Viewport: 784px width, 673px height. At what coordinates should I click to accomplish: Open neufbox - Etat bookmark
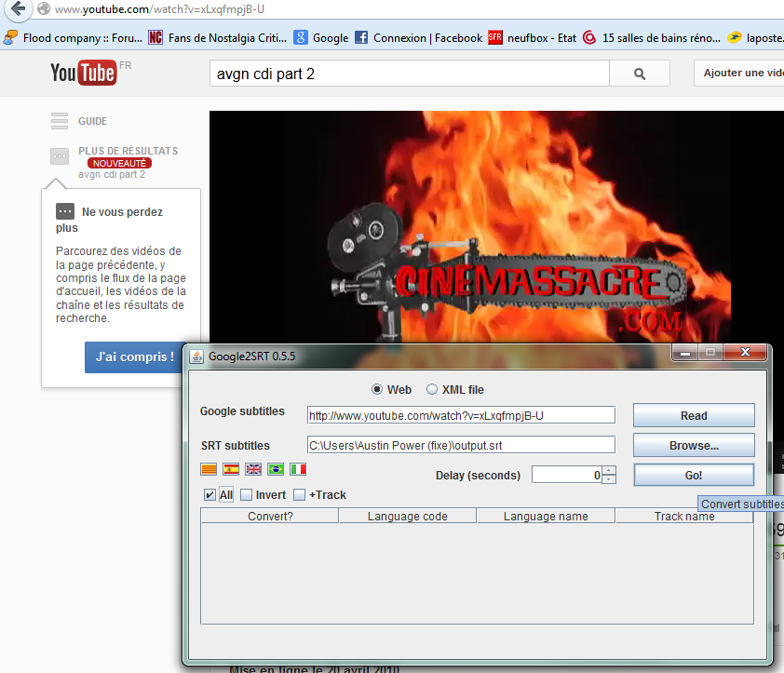point(532,38)
